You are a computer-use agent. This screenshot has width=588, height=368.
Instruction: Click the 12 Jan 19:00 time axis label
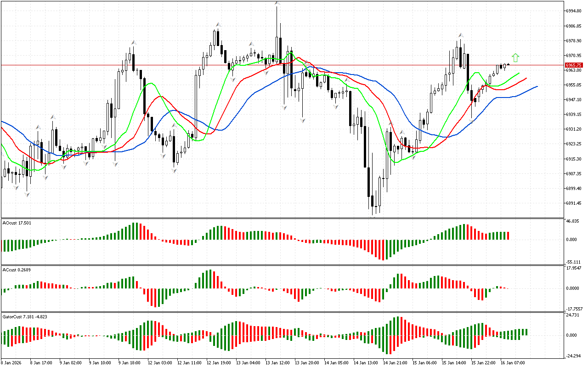(x=218, y=363)
